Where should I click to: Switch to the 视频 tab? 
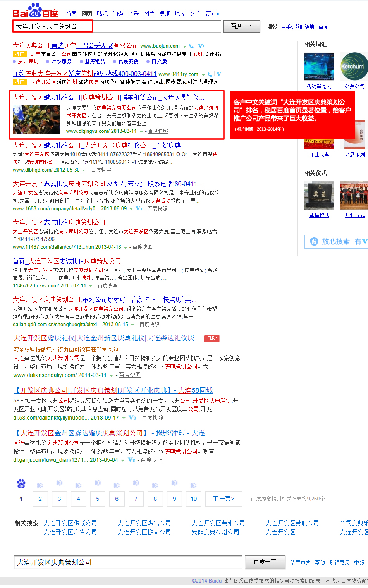click(x=164, y=14)
